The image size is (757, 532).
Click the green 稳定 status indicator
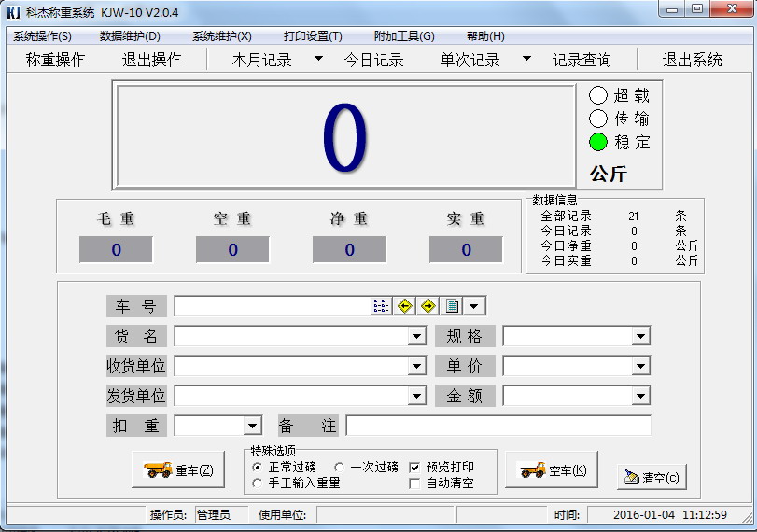598,142
